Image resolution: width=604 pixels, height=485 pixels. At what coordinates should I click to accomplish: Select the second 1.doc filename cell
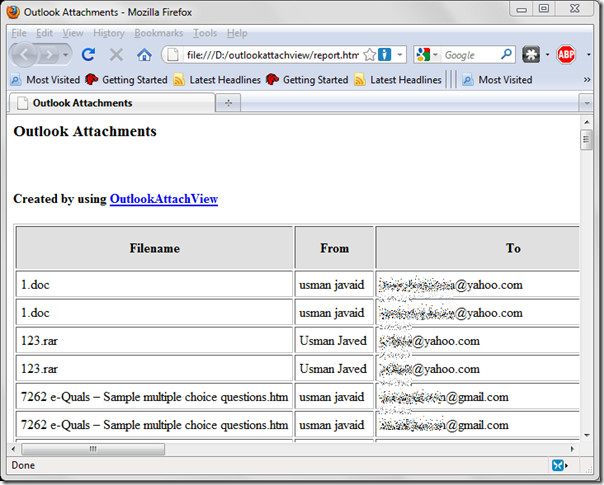(x=154, y=312)
